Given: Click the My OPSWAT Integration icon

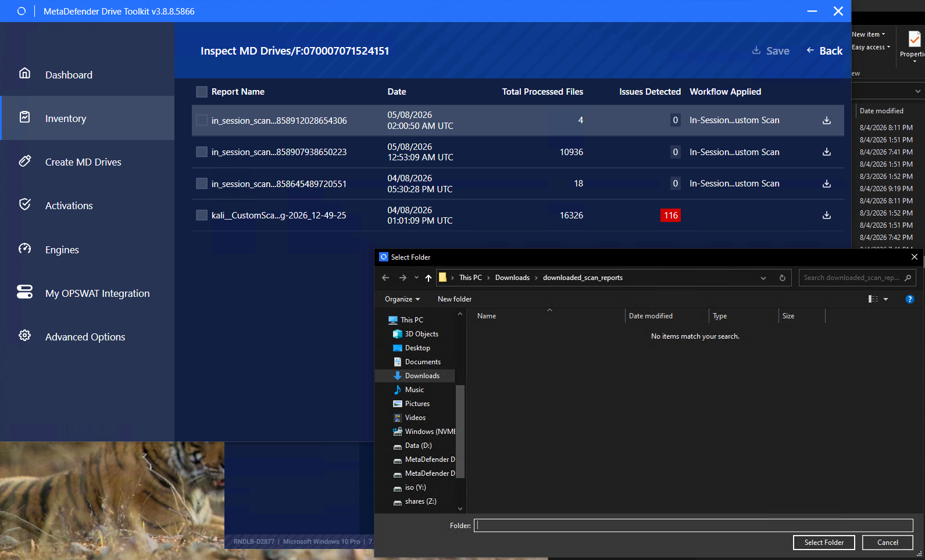Looking at the screenshot, I should point(24,292).
